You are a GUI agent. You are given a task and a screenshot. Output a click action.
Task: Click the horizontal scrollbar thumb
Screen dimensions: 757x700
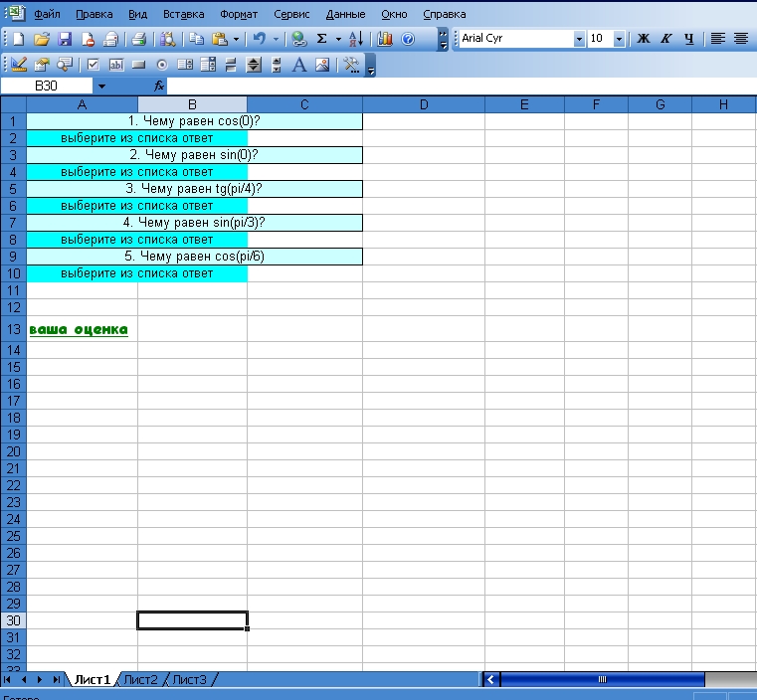pos(602,680)
